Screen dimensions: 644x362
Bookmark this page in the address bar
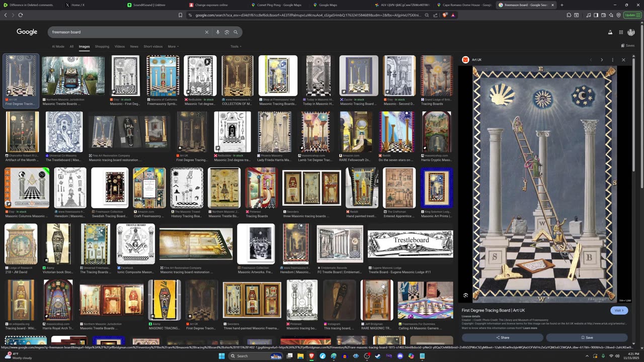(180, 15)
